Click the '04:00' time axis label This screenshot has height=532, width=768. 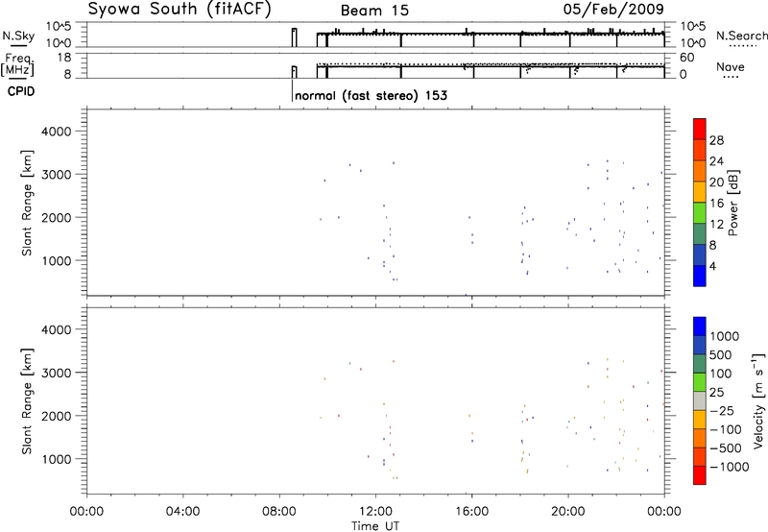tap(182, 512)
